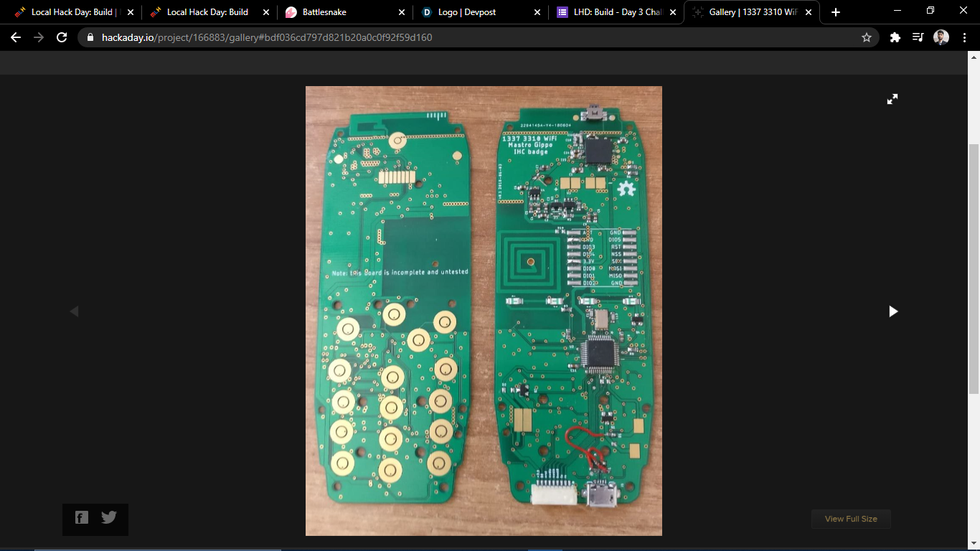View the site lock security info
Image resolution: width=980 pixels, height=551 pixels.
[x=90, y=37]
